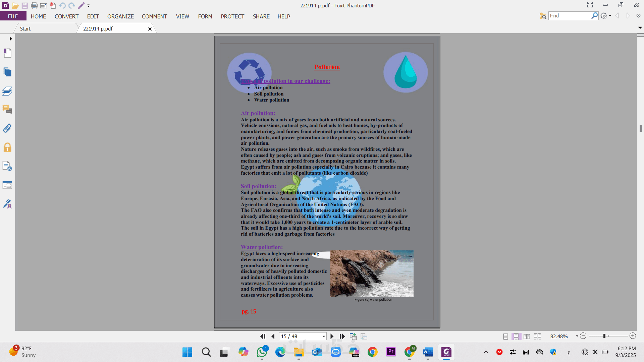Open the Digital Signatures panel icon
This screenshot has height=362, width=644.
coord(7,204)
